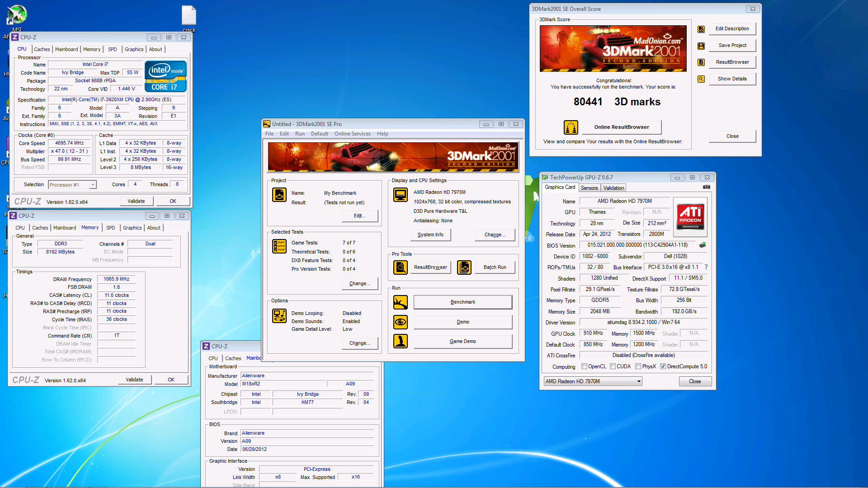
Task: Click the GPU-Z title bar icon
Action: [x=545, y=178]
